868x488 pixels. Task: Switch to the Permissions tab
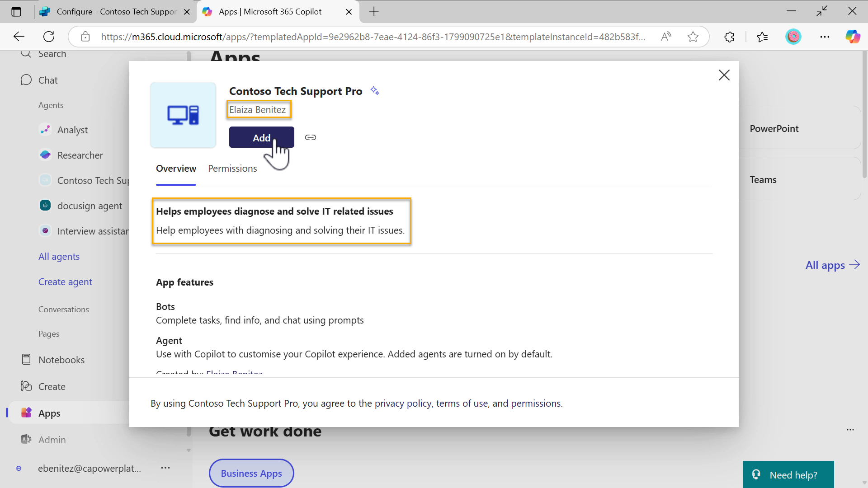pos(232,169)
